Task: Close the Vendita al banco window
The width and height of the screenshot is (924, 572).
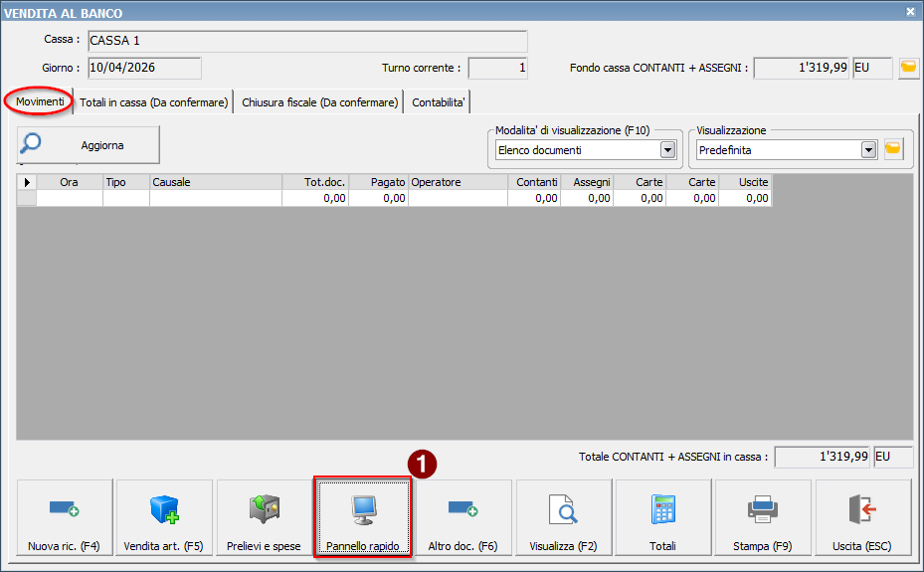Action: point(910,11)
